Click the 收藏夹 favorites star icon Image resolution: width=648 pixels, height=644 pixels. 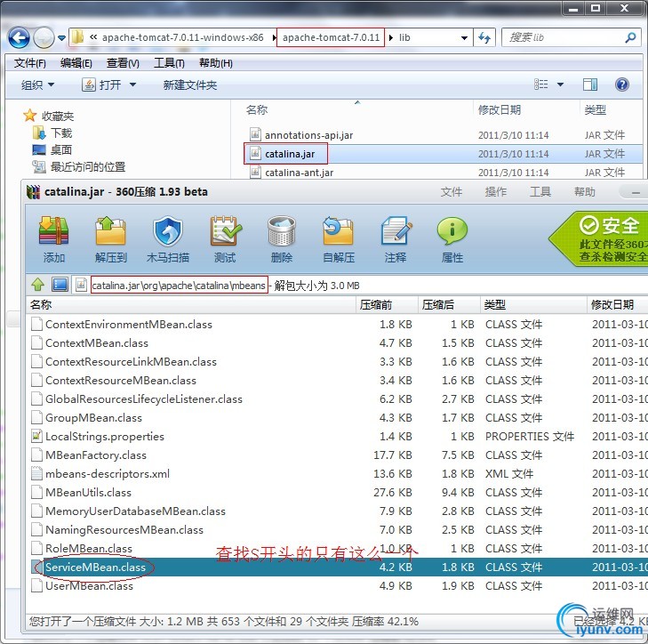pyautogui.click(x=29, y=116)
